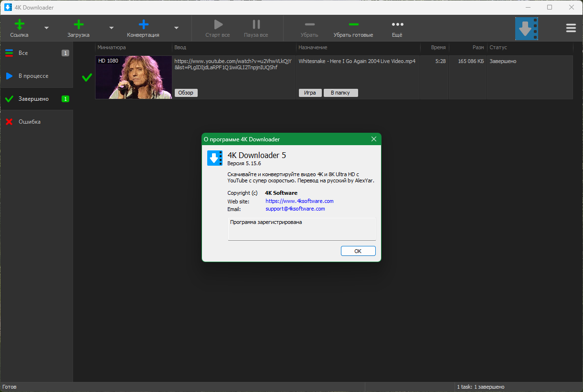This screenshot has height=392, width=583.
Task: Click the Whitesnake HD 1080 video thumbnail
Action: 133,77
